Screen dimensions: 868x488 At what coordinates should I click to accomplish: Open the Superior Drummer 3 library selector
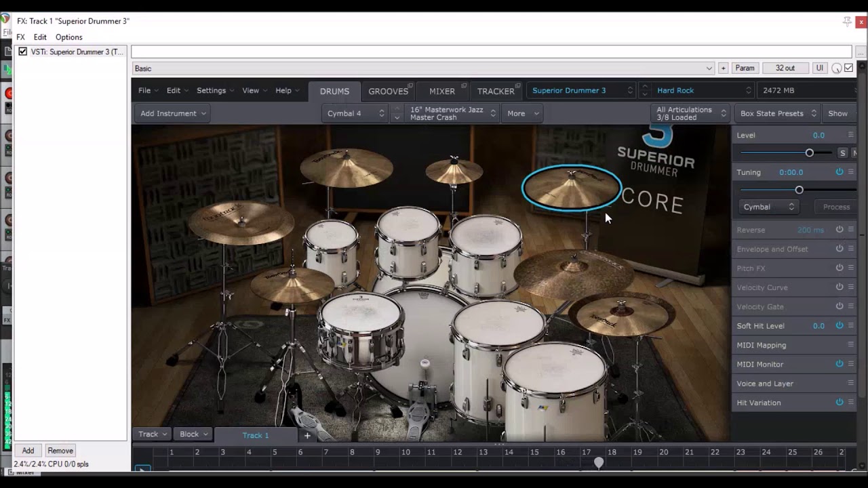pyautogui.click(x=580, y=90)
